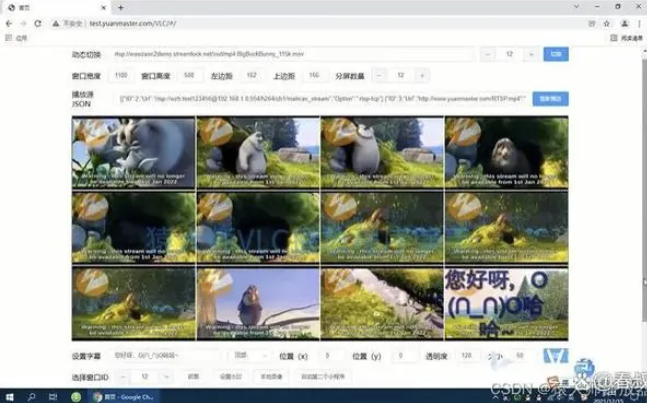Switch to Google Chrome taskbar item
Image resolution: width=647 pixels, height=403 pixels.
123,397
